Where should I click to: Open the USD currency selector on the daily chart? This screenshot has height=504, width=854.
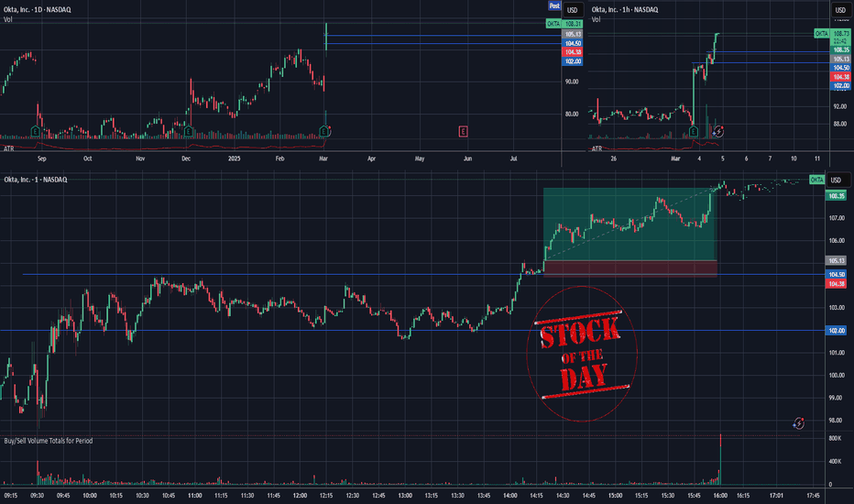[572, 10]
